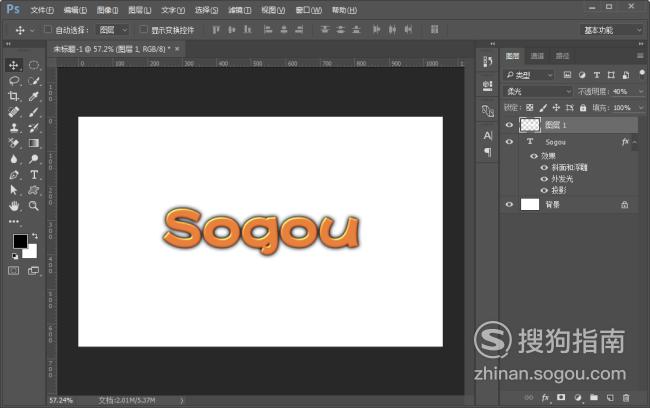Enable Show Transform Controls checkbox

pyautogui.click(x=143, y=29)
